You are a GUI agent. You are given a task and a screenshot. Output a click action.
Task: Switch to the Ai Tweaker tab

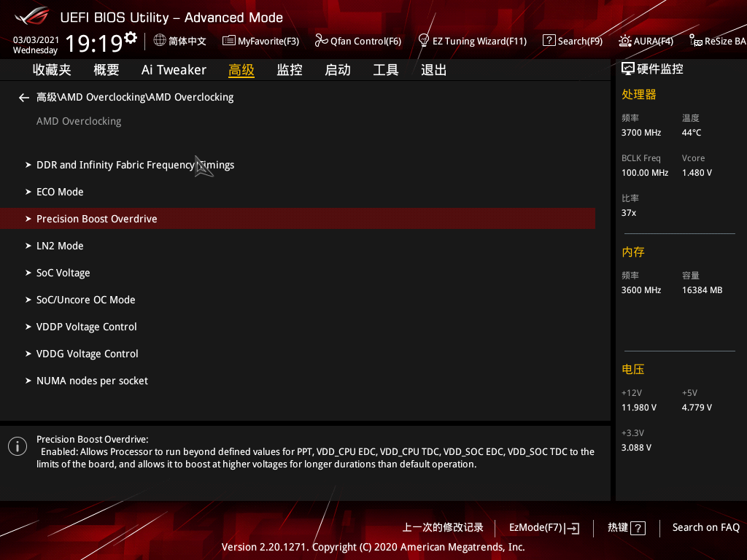(174, 69)
